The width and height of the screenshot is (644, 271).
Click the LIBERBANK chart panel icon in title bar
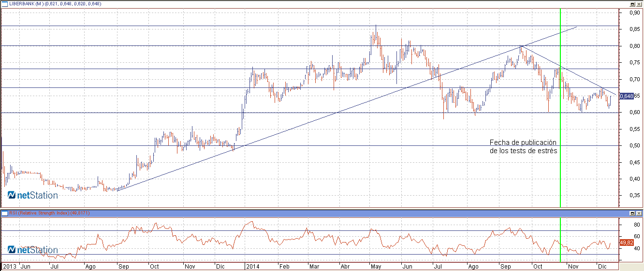[x=4, y=3]
